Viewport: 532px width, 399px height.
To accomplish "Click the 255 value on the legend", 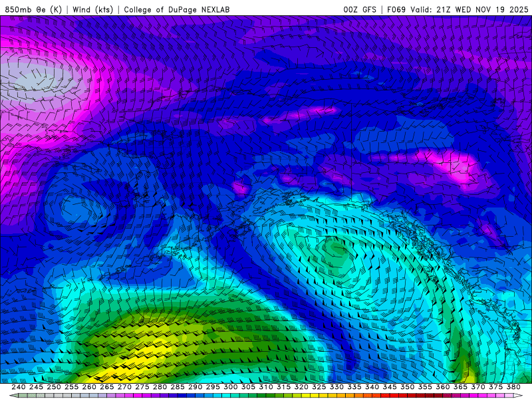I will coord(71,387).
